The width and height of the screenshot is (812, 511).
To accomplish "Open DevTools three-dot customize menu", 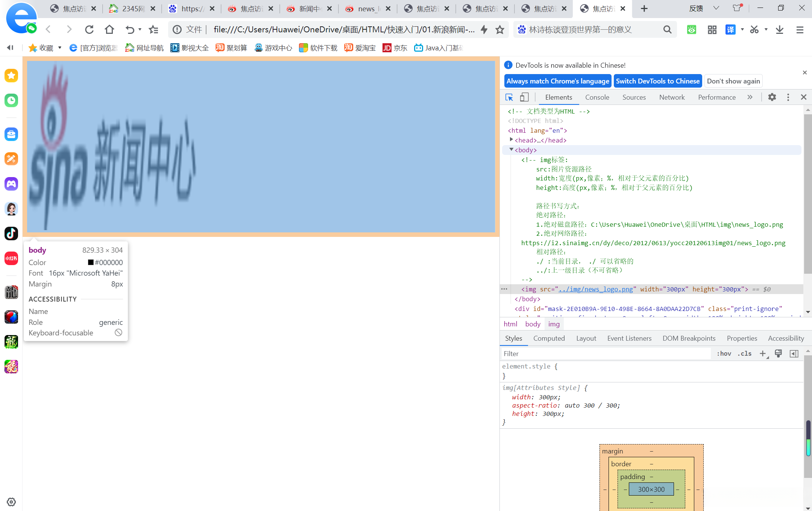I will pyautogui.click(x=788, y=97).
